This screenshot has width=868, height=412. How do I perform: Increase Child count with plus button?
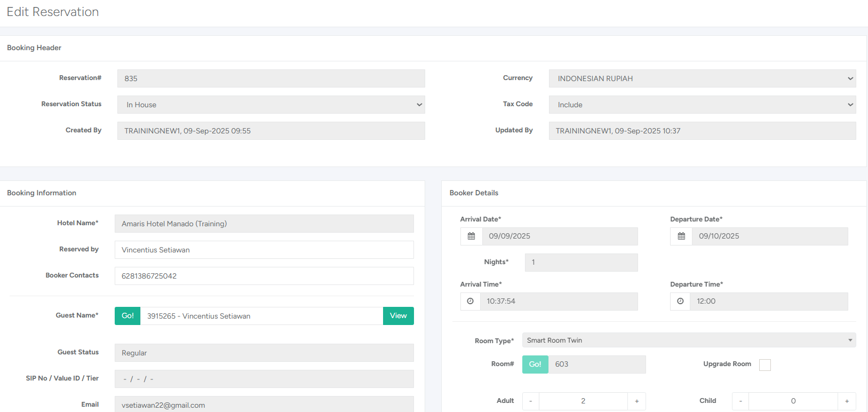point(847,401)
